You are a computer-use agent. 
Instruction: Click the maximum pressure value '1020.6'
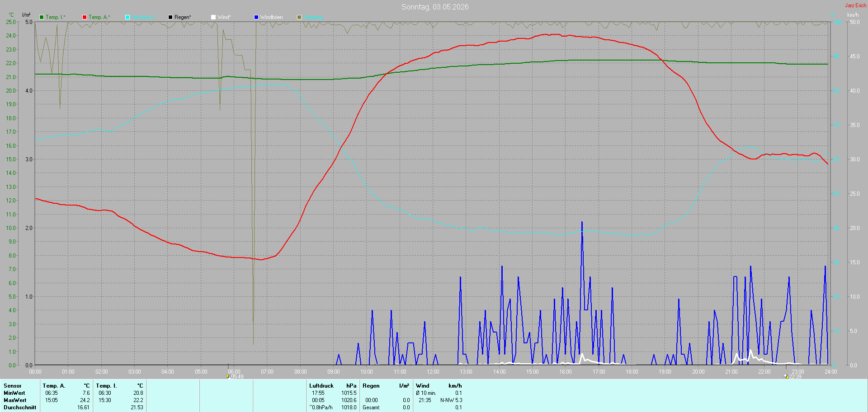tap(349, 400)
